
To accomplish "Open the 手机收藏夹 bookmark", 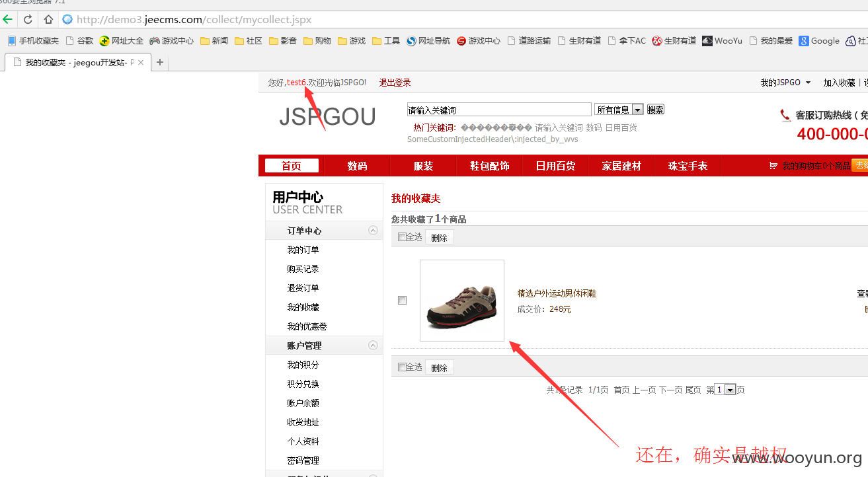I will (x=33, y=41).
